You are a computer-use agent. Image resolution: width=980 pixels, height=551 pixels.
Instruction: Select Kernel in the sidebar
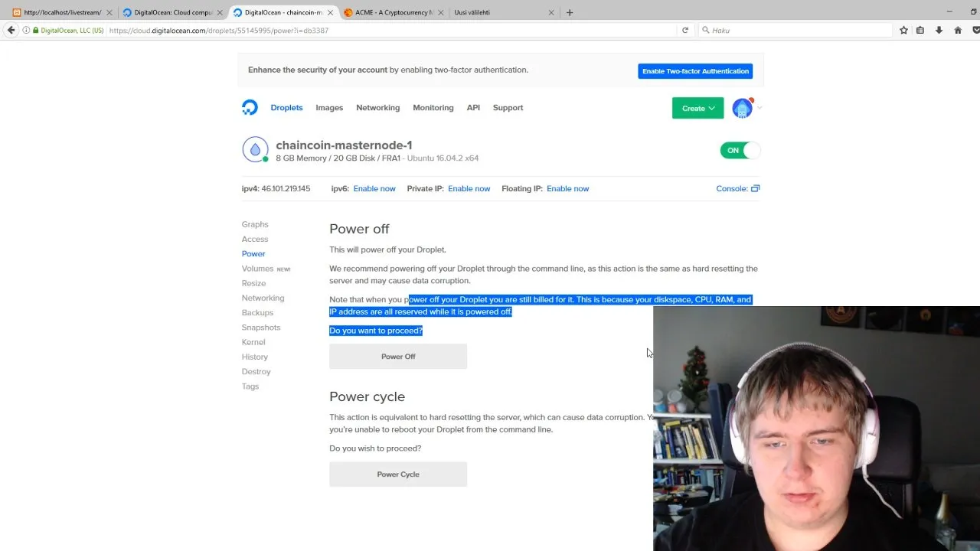point(253,342)
